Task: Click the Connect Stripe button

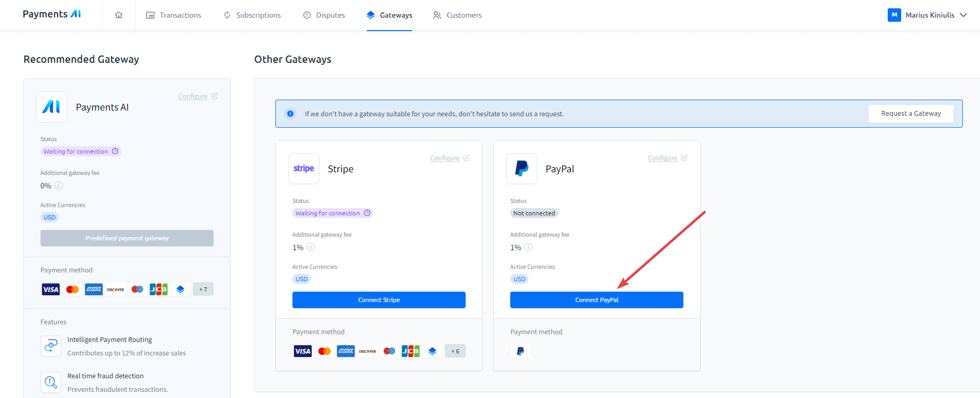Action: [x=379, y=300]
